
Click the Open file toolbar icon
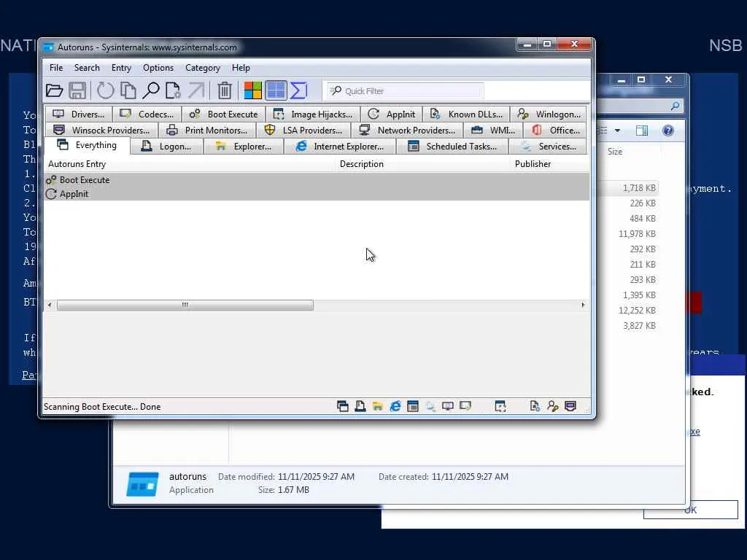(54, 90)
